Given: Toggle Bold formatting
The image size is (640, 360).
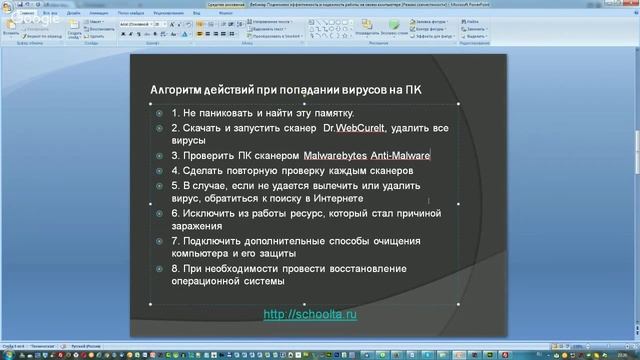Looking at the screenshot, I should point(123,34).
